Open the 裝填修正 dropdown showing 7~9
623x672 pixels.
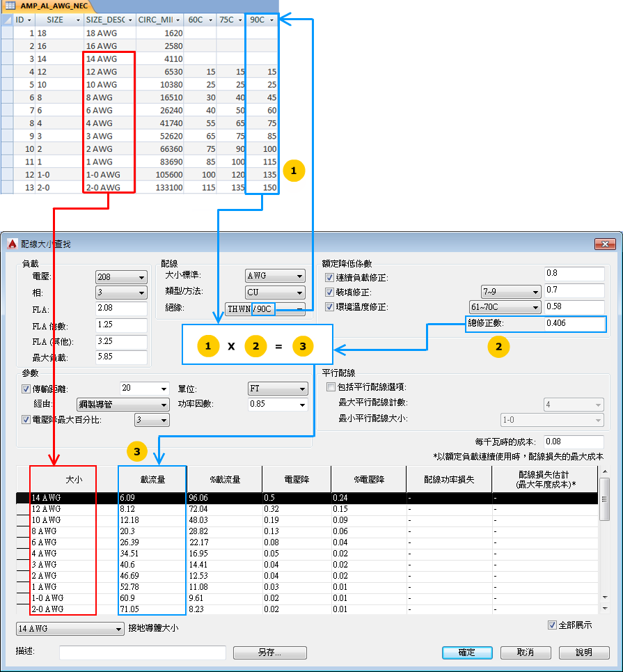pos(511,292)
